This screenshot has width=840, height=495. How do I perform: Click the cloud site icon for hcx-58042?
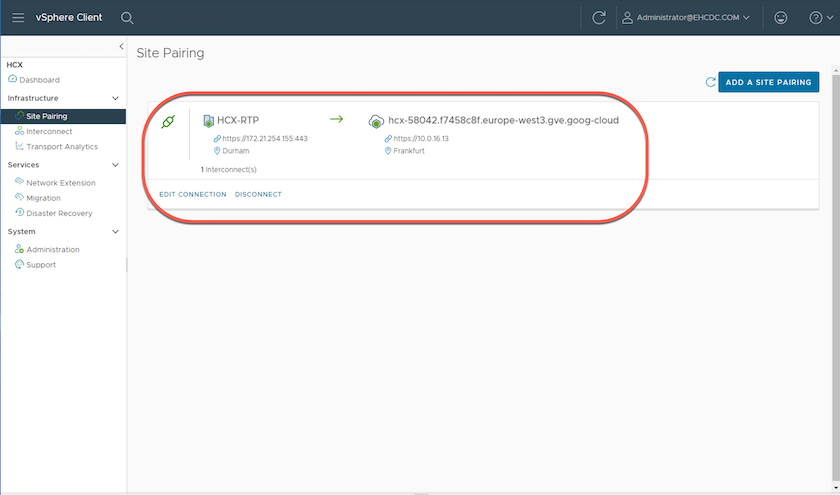tap(376, 121)
